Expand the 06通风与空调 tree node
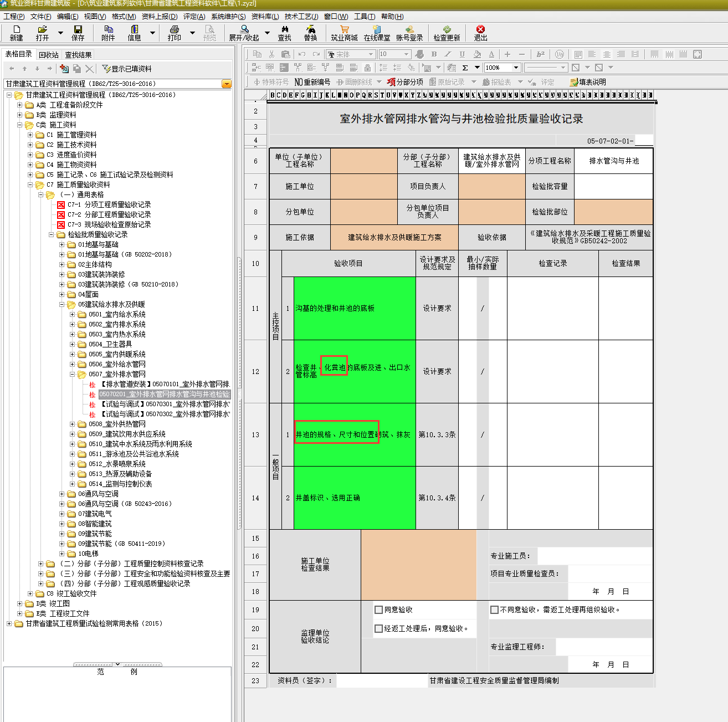 [62, 494]
